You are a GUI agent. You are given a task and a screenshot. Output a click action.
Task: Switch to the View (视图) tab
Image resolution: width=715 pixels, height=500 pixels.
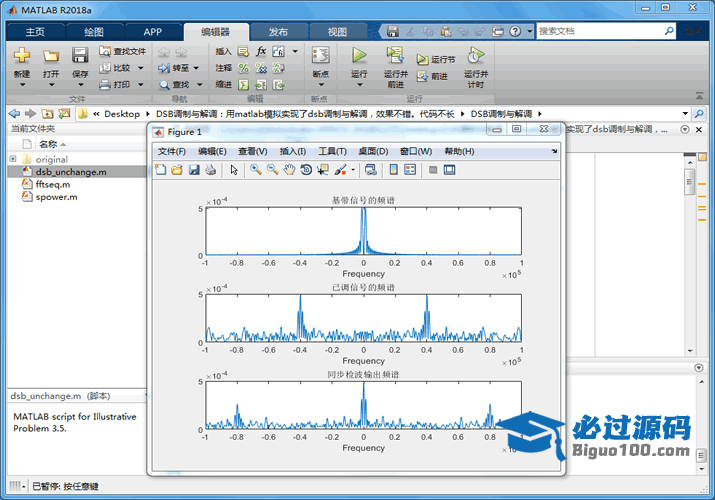click(x=337, y=32)
